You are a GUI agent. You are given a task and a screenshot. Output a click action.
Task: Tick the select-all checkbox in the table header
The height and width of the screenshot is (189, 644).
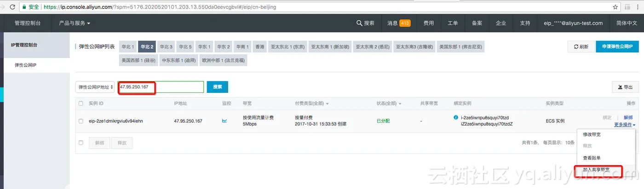click(x=81, y=103)
